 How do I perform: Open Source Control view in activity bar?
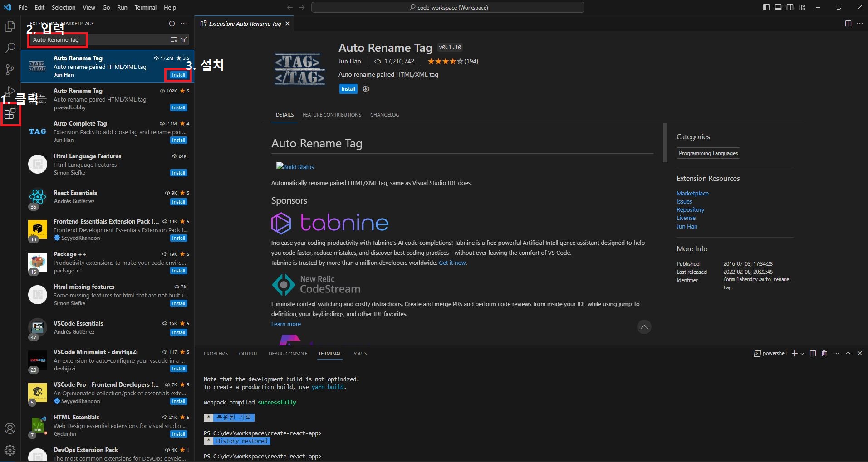[10, 70]
